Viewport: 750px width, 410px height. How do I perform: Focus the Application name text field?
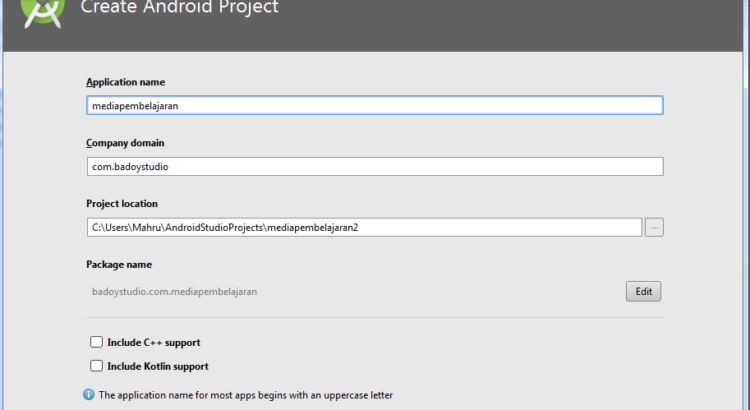pyautogui.click(x=374, y=105)
